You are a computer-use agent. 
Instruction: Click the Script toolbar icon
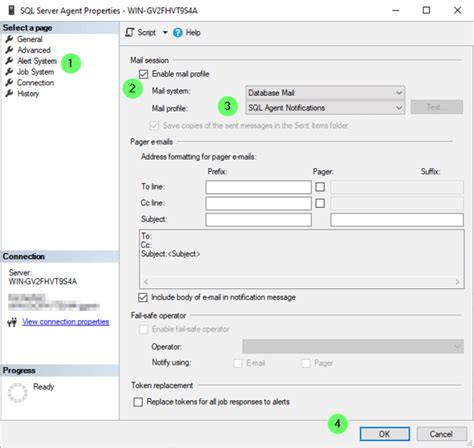(x=130, y=33)
